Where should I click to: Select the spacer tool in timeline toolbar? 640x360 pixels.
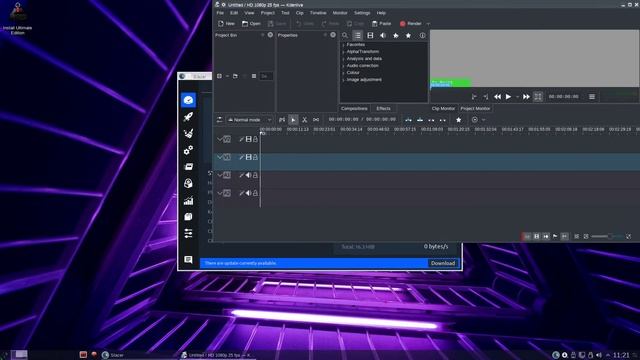coord(316,120)
